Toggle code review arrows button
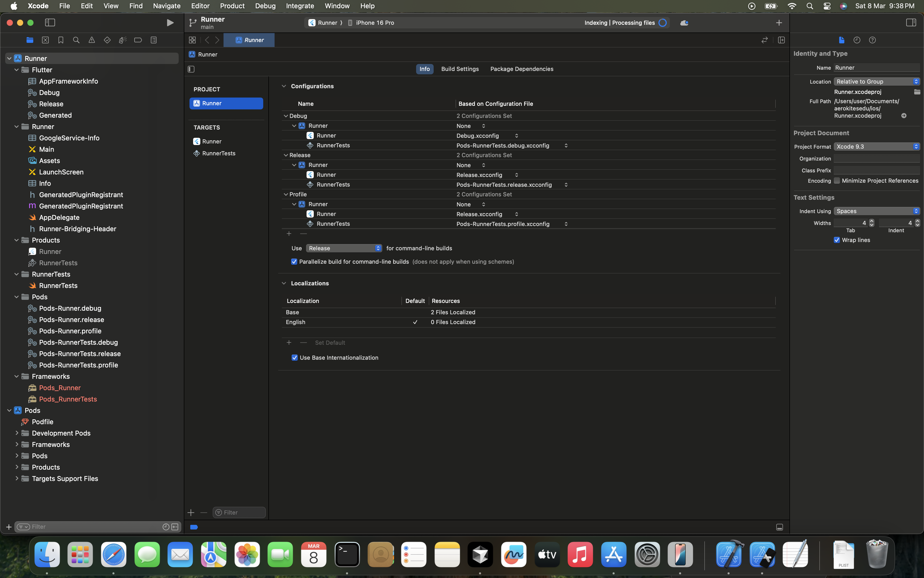 (764, 40)
